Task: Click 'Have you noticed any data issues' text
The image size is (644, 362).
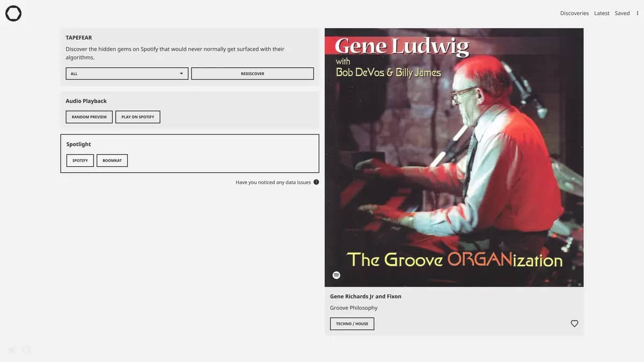Action: tap(273, 182)
